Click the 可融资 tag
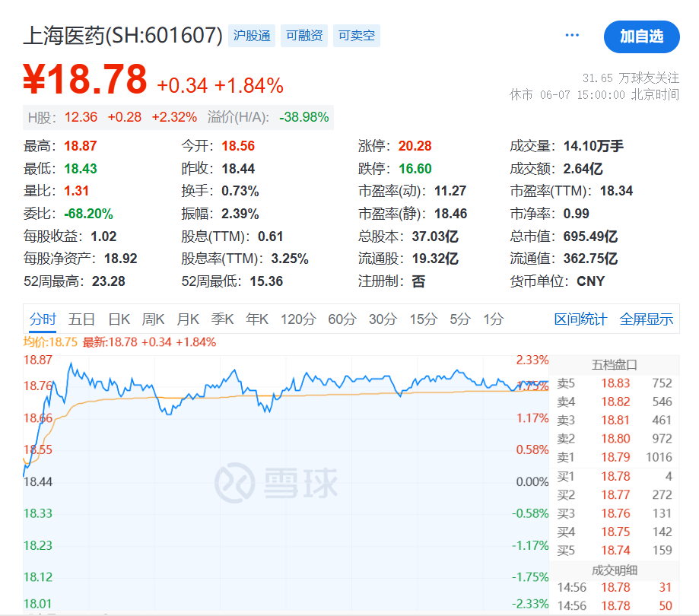The image size is (699, 616). [304, 36]
